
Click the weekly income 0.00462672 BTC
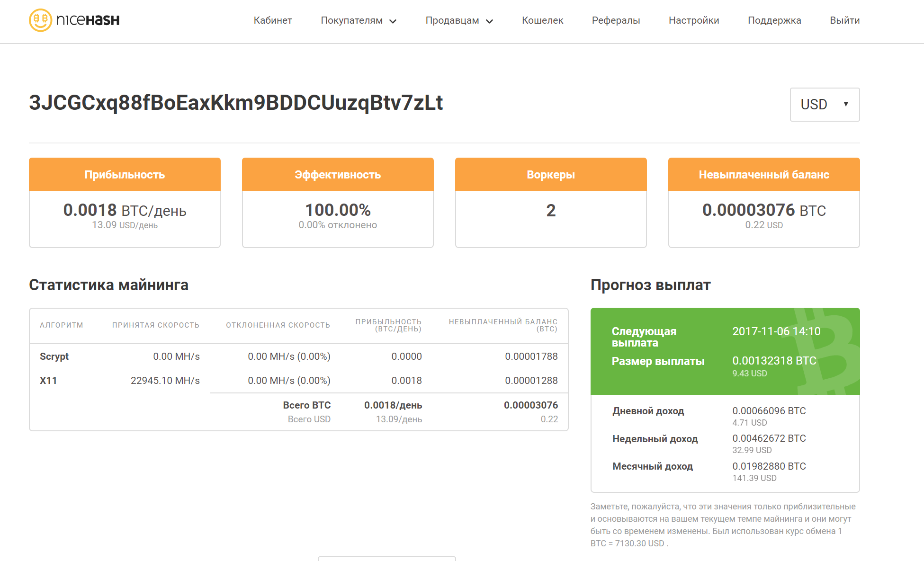point(769,438)
